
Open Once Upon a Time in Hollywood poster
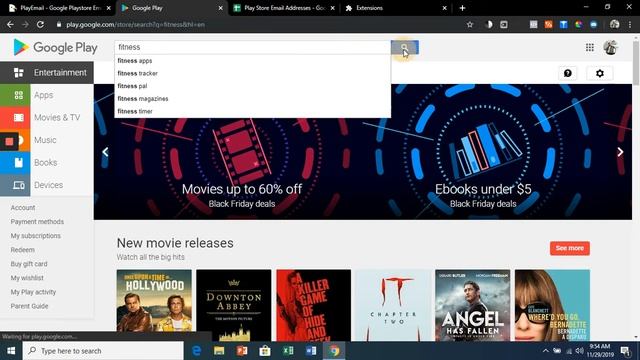pyautogui.click(x=154, y=305)
